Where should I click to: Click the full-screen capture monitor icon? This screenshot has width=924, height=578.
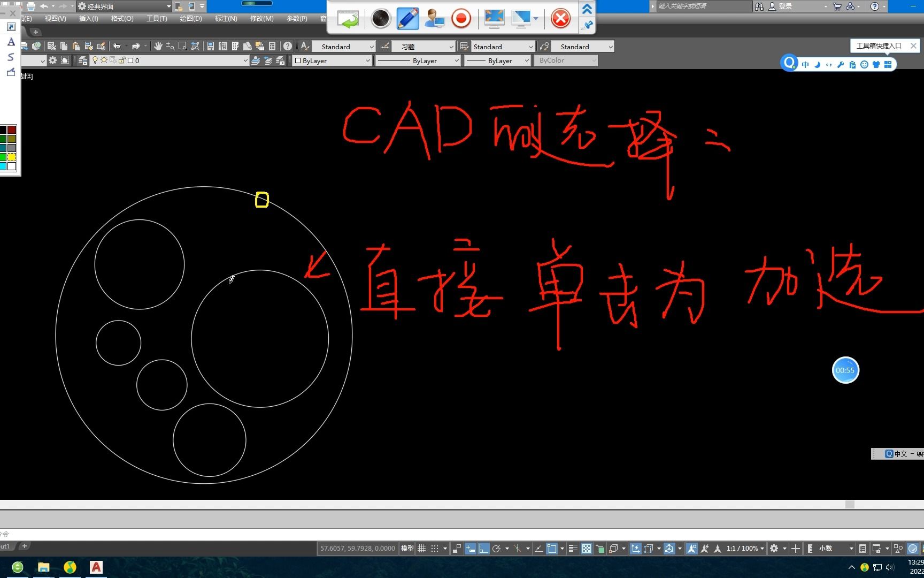coord(494,19)
